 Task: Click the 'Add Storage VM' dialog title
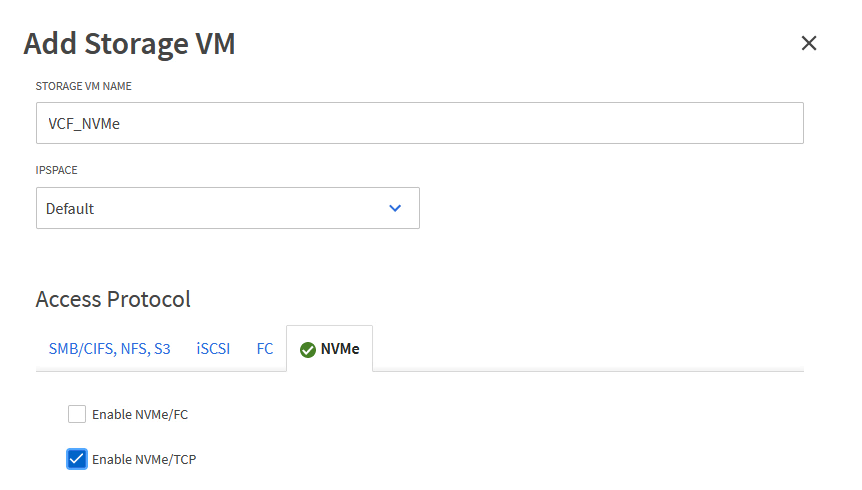[x=129, y=44]
